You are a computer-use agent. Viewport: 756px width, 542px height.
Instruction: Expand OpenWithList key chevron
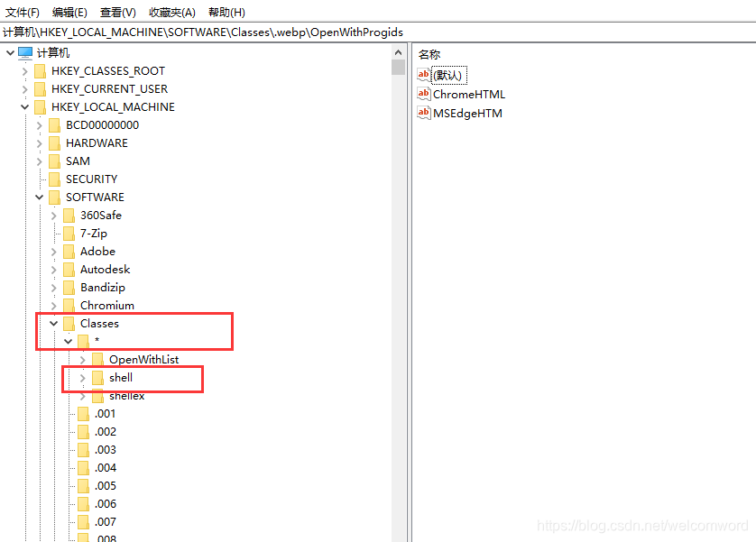pos(83,360)
